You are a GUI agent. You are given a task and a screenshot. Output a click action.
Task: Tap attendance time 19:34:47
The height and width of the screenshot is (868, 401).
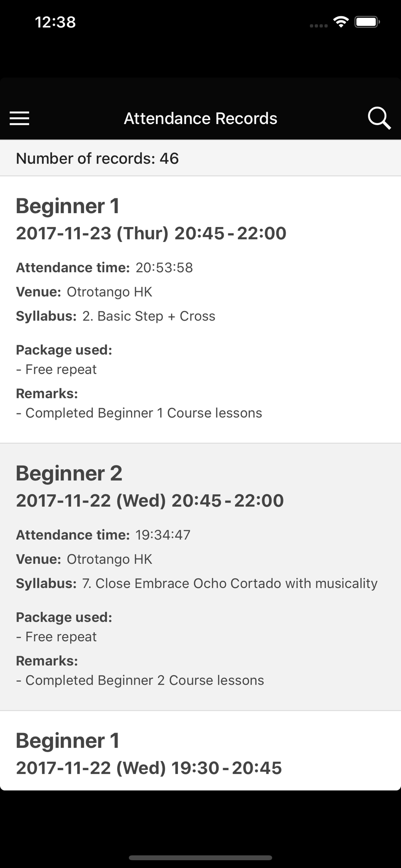pos(163,535)
